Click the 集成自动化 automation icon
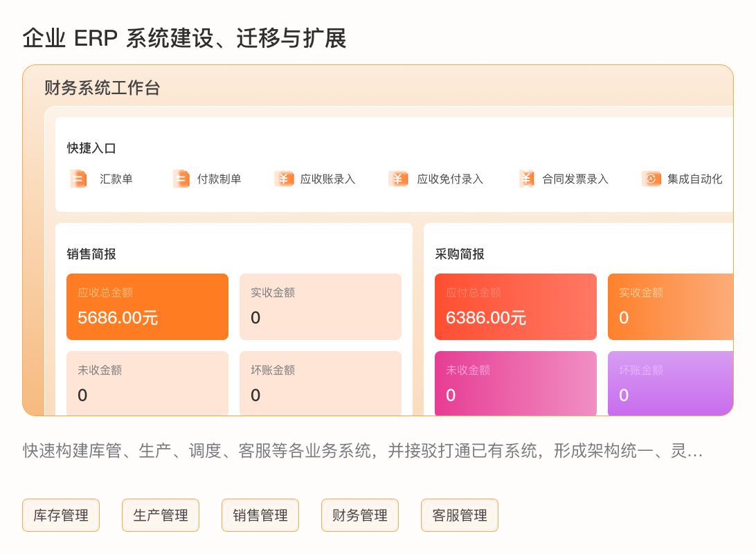This screenshot has height=554, width=756. 651,179
